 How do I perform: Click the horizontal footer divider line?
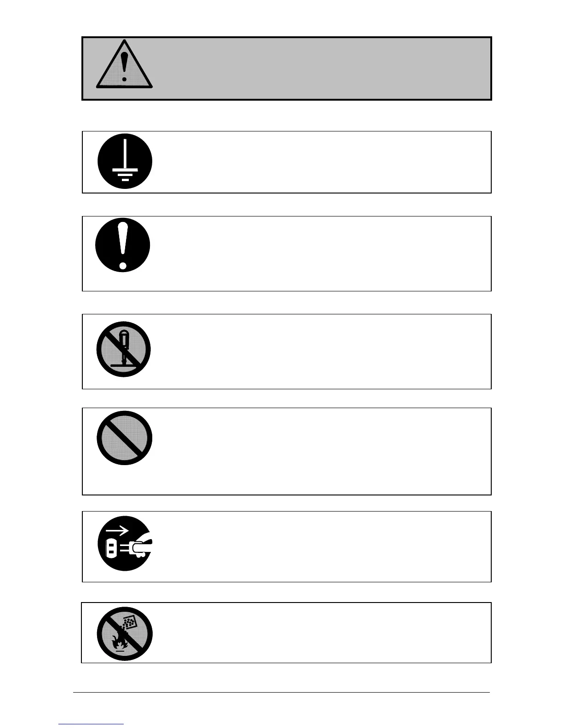[281, 692]
